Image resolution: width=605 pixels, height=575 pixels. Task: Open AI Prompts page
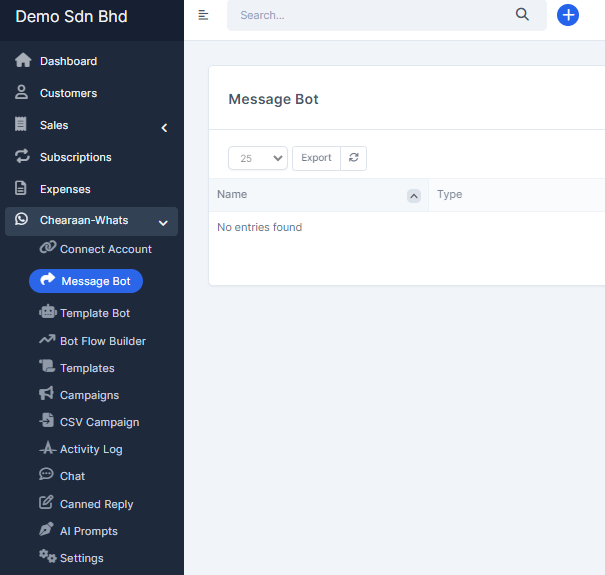(x=88, y=531)
